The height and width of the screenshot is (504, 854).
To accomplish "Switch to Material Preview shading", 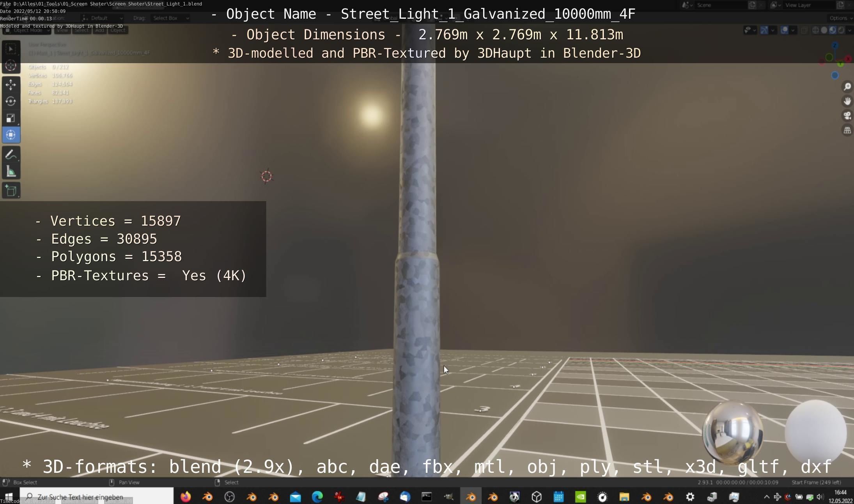I will [833, 30].
